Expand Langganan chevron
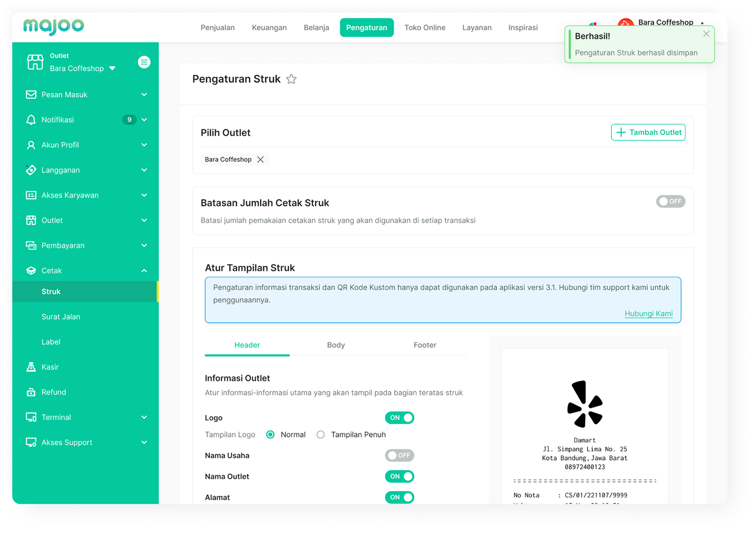 tap(144, 170)
